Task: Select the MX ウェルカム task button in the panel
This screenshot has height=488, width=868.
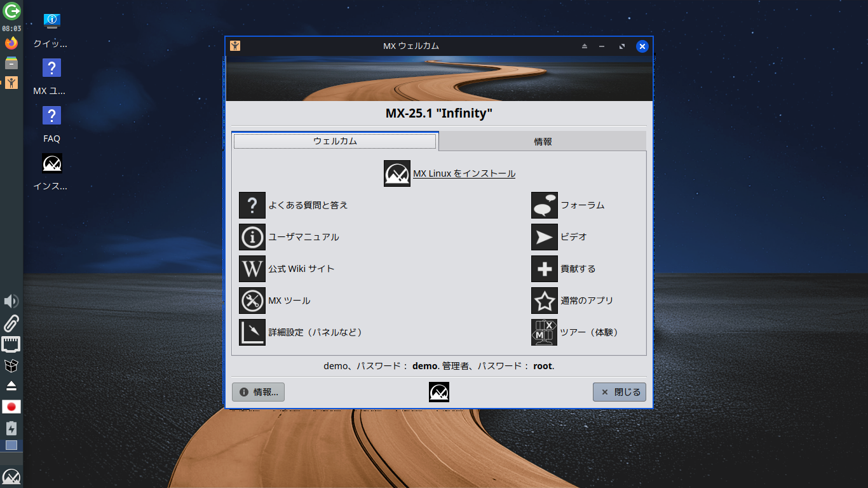Action: tap(11, 83)
